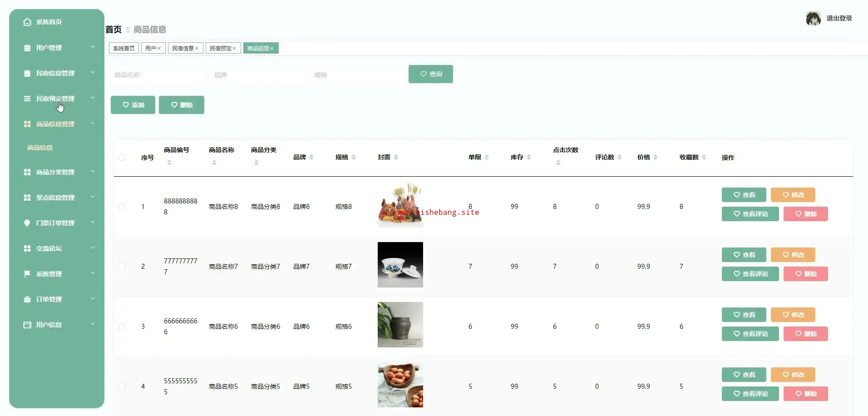Close the 民宿信息 tab with its X

tap(197, 49)
